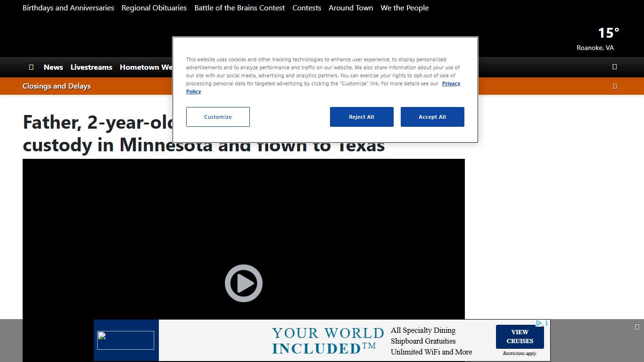The image size is (644, 362).
Task: Go to Livestreams section
Action: (91, 67)
